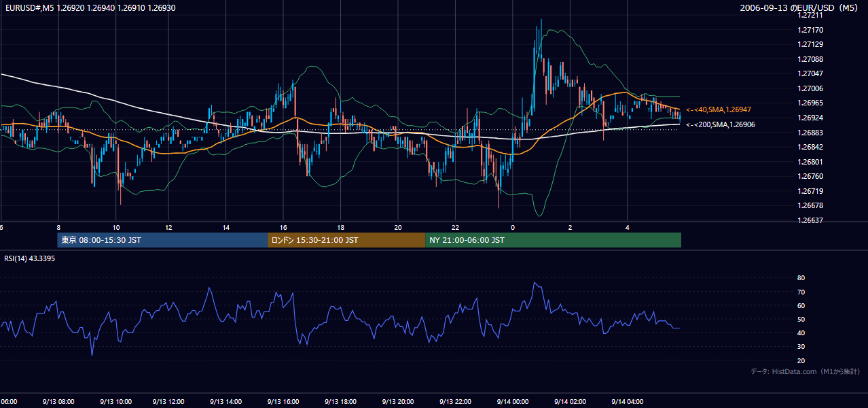Click price axis value 1.26760
The image size is (868, 408).
[811, 176]
